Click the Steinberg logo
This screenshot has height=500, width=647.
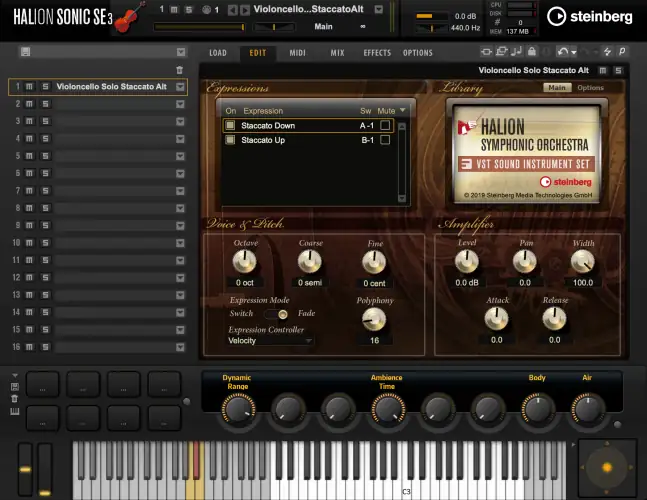tap(590, 16)
